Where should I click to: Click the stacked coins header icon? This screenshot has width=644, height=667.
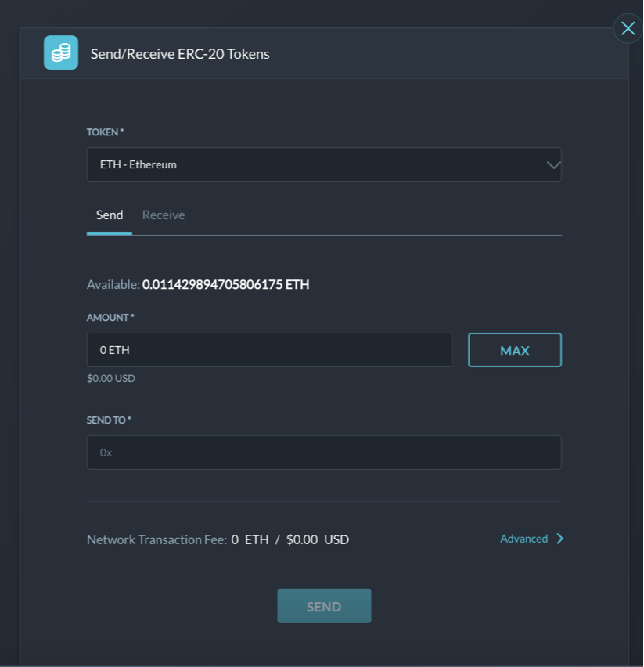tap(60, 53)
